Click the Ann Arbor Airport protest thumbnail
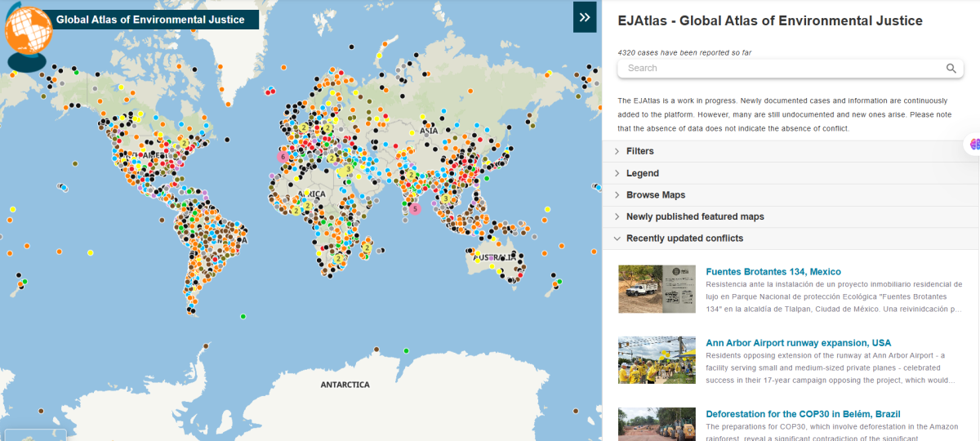This screenshot has height=441, width=980. (x=657, y=360)
